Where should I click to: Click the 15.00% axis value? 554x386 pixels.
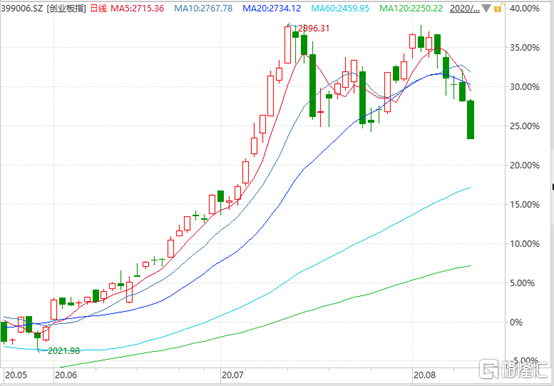click(x=525, y=204)
